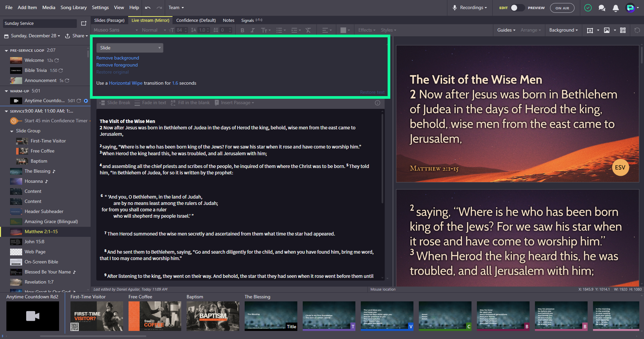
Task: Toggle the Edit/Preview switch
Action: click(517, 8)
